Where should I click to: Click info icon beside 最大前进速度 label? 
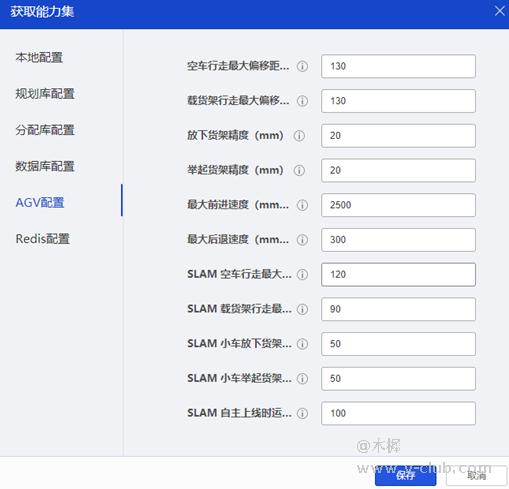click(302, 205)
